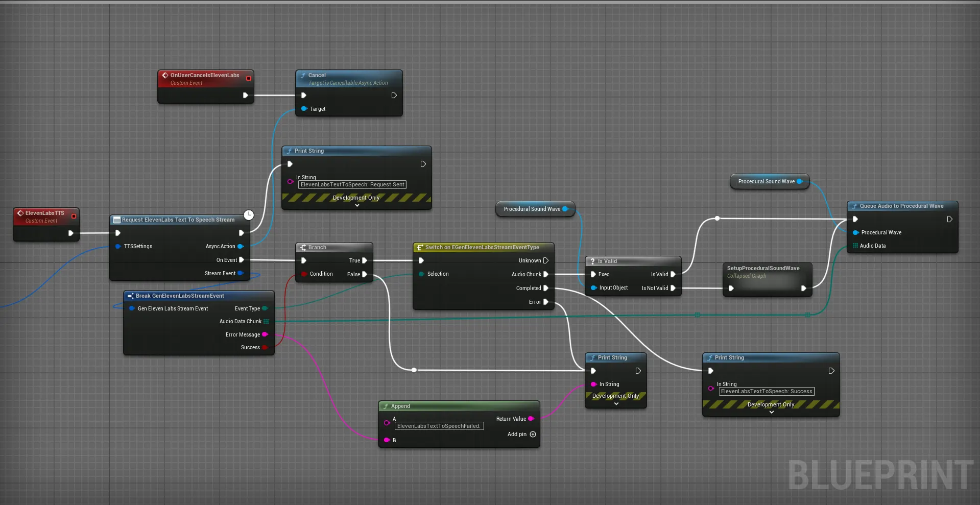Click the Add pin button on the Append node

pyautogui.click(x=533, y=435)
